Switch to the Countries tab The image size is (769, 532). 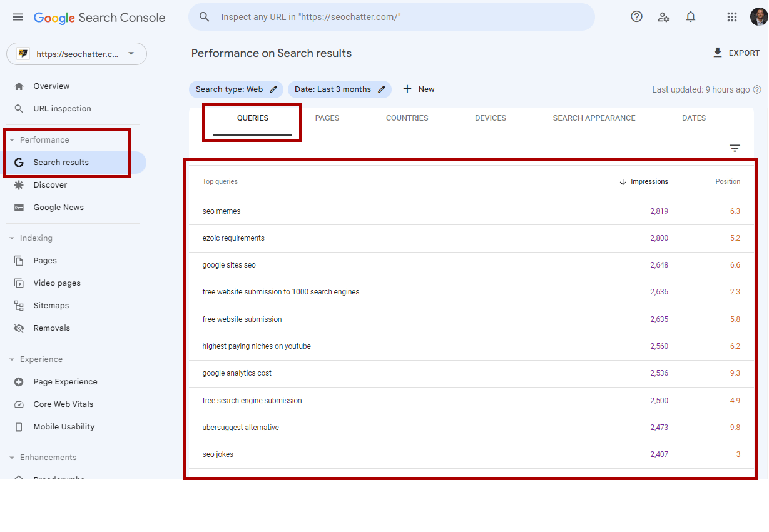[407, 118]
